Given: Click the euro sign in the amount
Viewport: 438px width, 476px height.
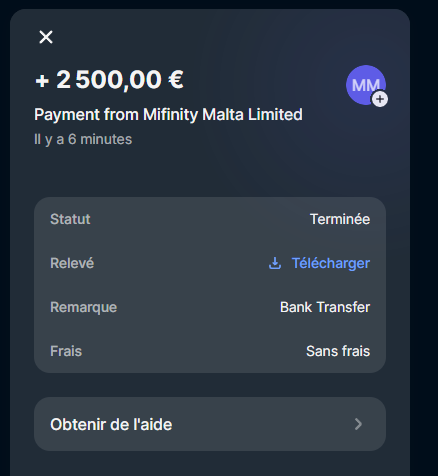Looking at the screenshot, I should tap(176, 80).
